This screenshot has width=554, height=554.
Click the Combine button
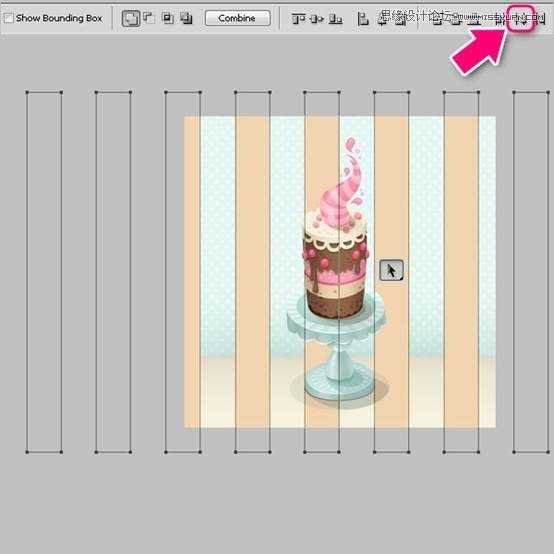237,18
